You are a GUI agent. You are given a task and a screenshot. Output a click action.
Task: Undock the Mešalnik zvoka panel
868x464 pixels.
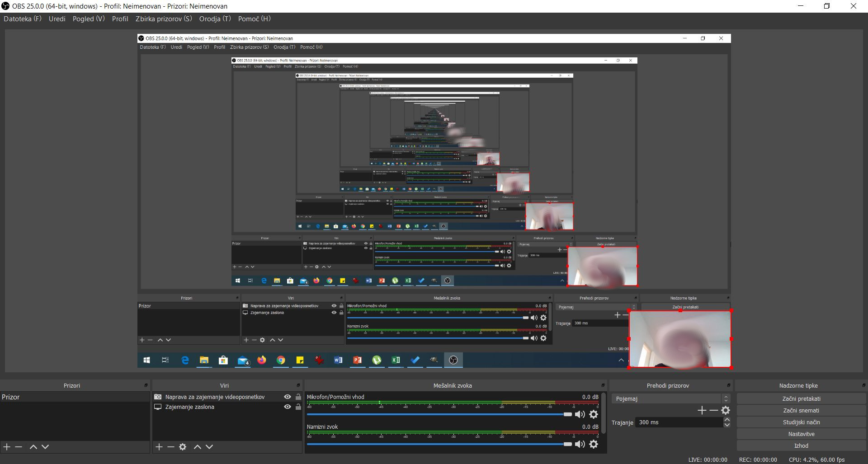603,385
